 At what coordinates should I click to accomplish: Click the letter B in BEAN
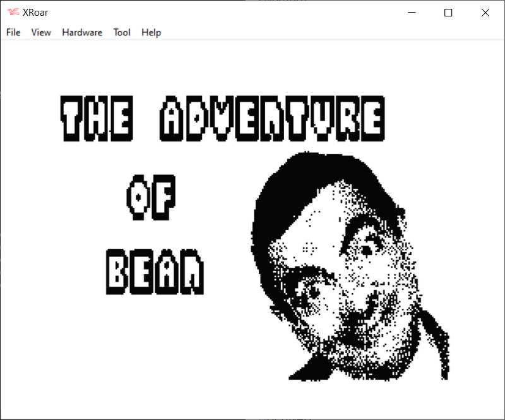[118, 272]
